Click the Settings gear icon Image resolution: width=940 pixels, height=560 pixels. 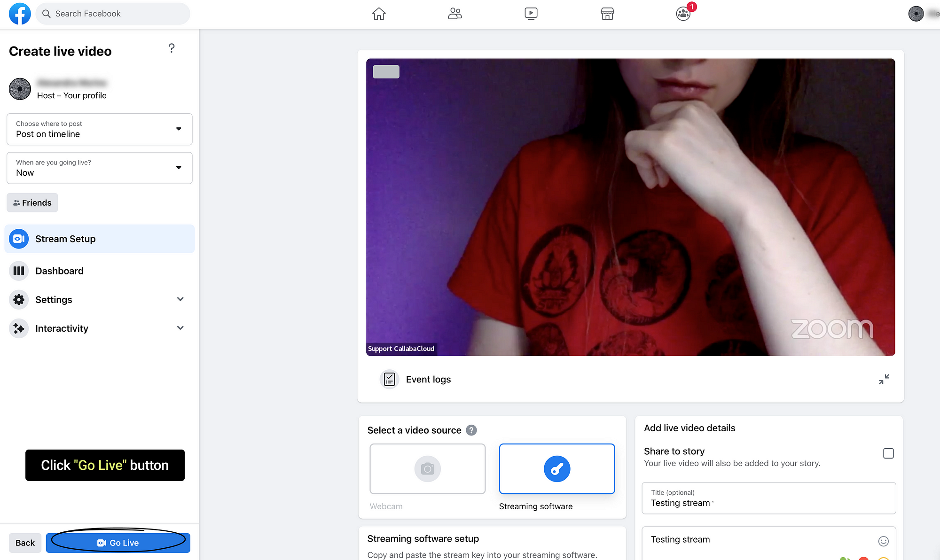19,299
